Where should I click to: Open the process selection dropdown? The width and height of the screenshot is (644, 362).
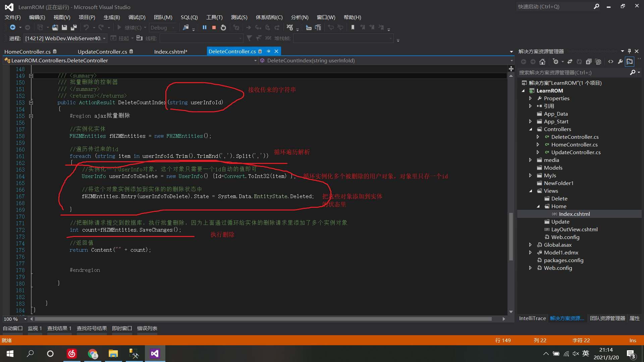(x=65, y=38)
